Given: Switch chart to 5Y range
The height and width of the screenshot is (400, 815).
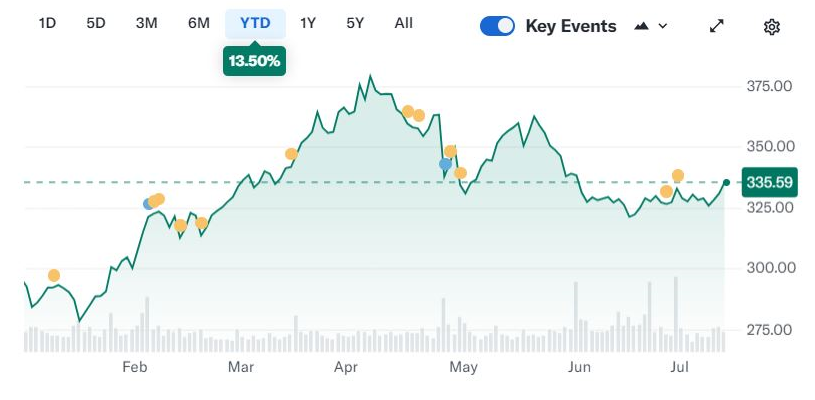Looking at the screenshot, I should pos(355,23).
